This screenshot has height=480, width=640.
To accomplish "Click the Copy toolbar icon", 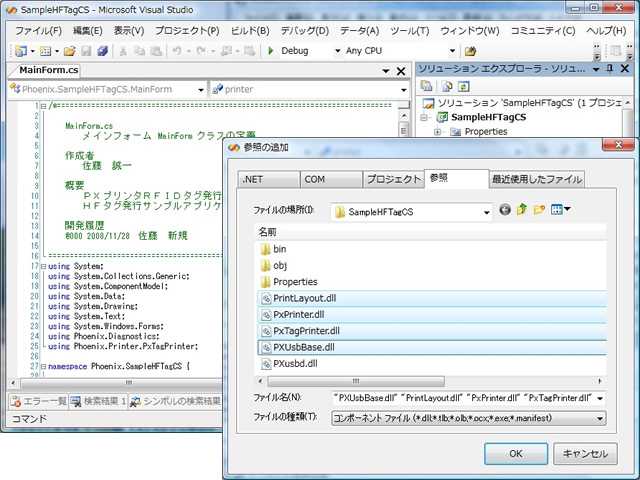I will pos(139,51).
